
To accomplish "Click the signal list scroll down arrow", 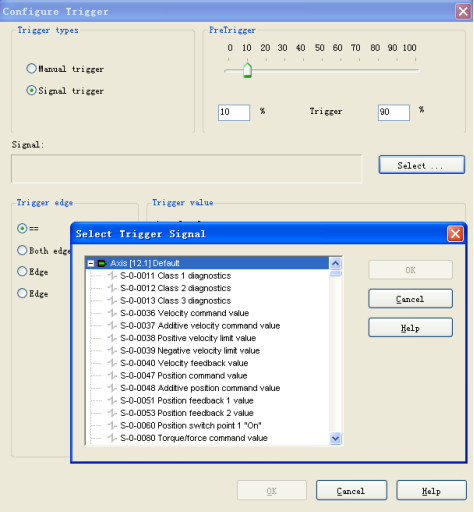I will 335,438.
